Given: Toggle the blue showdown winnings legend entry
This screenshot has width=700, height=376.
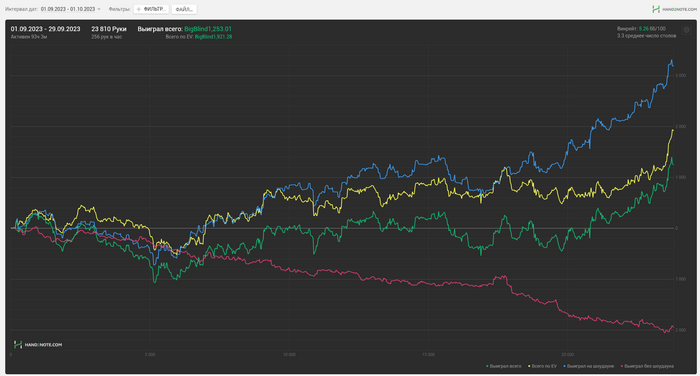Looking at the screenshot, I should coord(588,366).
